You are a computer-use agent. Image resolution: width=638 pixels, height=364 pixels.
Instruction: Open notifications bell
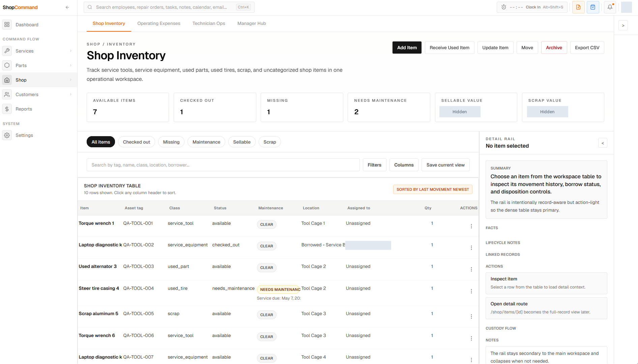tap(610, 7)
